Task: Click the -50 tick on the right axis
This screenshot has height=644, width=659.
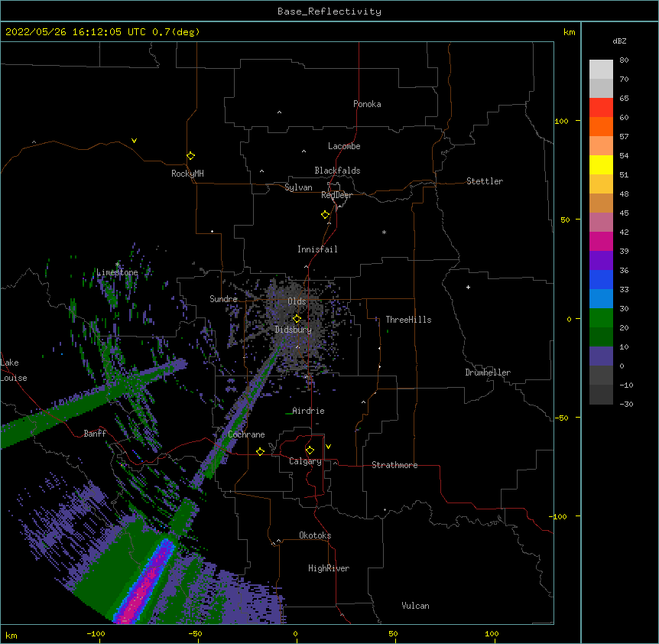Action: [x=561, y=418]
